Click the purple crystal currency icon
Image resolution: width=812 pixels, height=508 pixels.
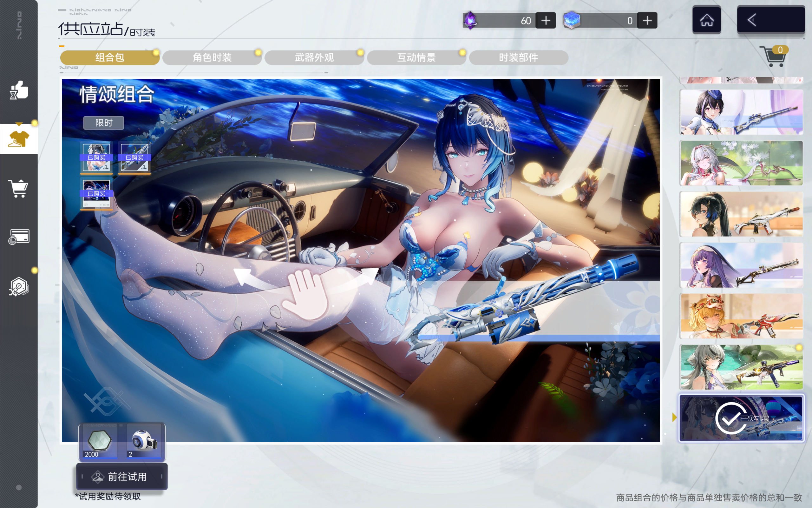click(x=470, y=21)
